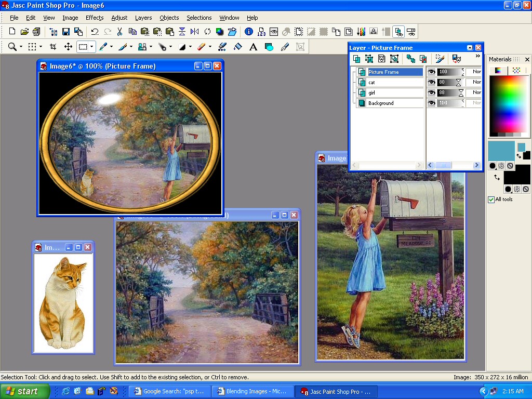This screenshot has width=532, height=399.
Task: Hide the Picture Frame layer via eye
Action: 431,72
